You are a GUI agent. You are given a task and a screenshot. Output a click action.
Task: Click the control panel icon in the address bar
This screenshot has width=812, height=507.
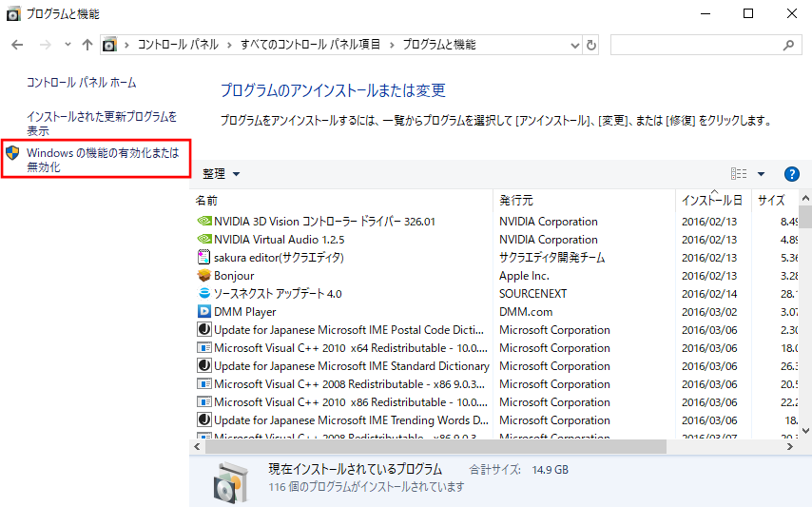109,45
